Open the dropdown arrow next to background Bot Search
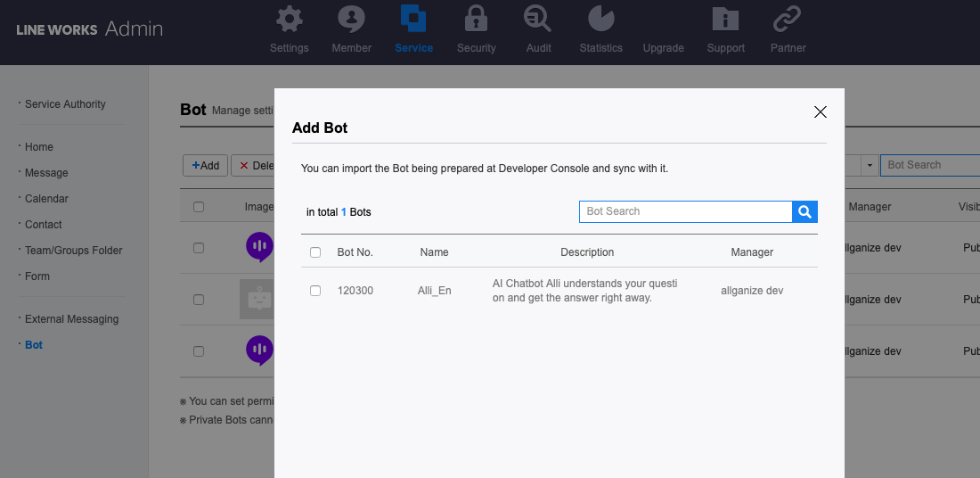This screenshot has width=980, height=478. (870, 165)
